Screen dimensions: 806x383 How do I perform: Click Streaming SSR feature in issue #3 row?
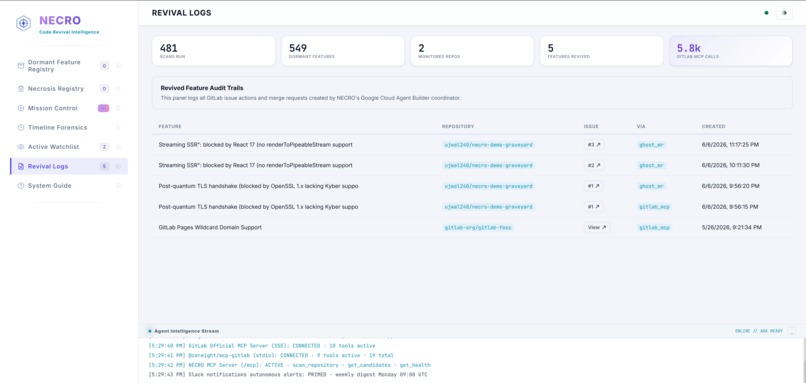tap(255, 145)
